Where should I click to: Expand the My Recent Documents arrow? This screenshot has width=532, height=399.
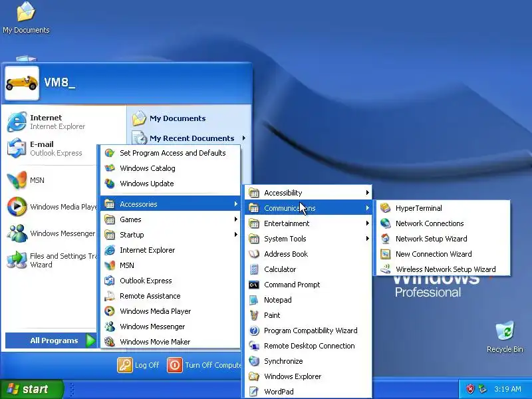click(x=243, y=138)
